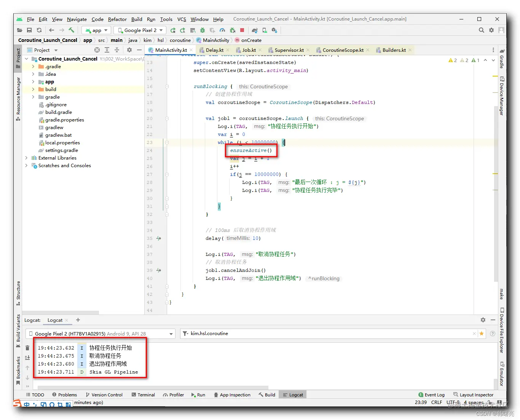Open the Gradle side tool window
The height and width of the screenshot is (420, 520).
pyautogui.click(x=502, y=58)
